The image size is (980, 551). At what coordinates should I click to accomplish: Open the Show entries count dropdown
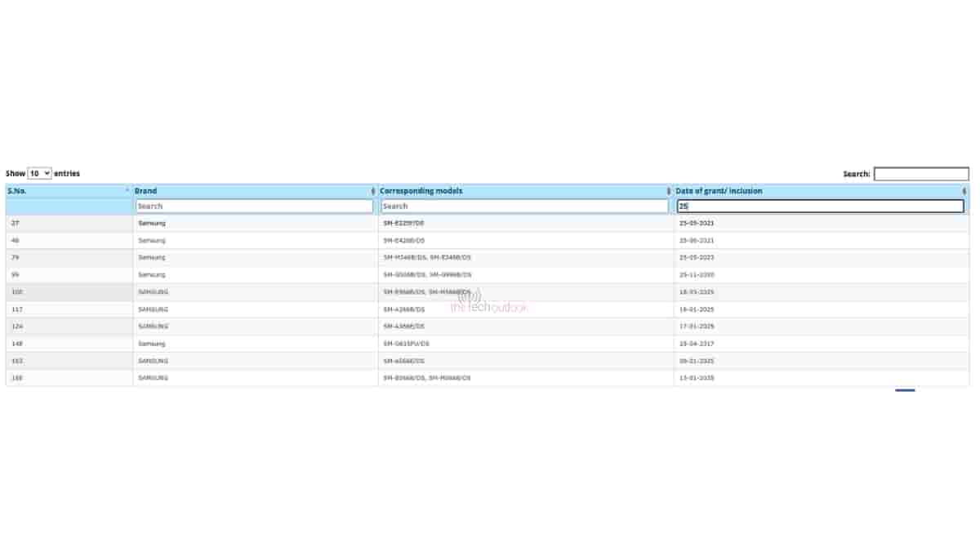click(39, 173)
